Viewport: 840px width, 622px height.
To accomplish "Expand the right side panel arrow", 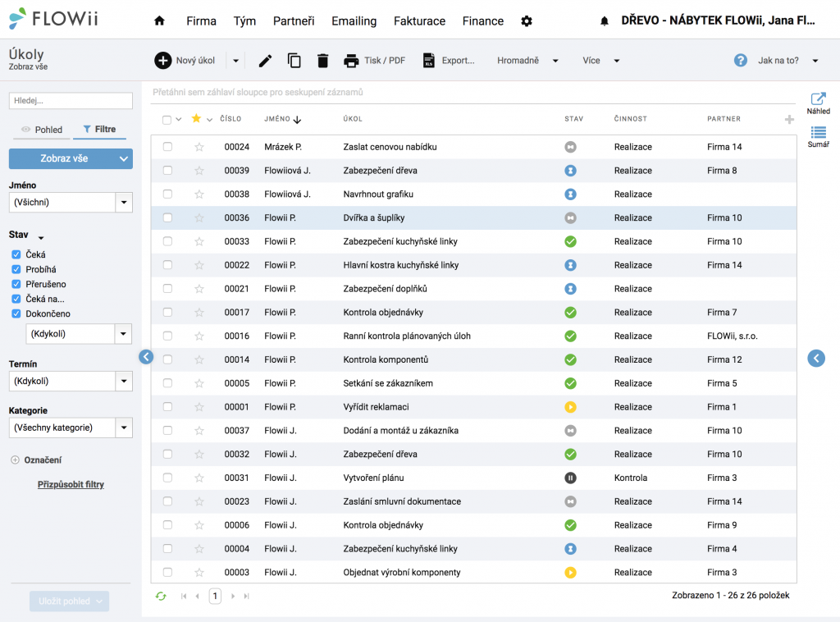I will click(x=816, y=359).
